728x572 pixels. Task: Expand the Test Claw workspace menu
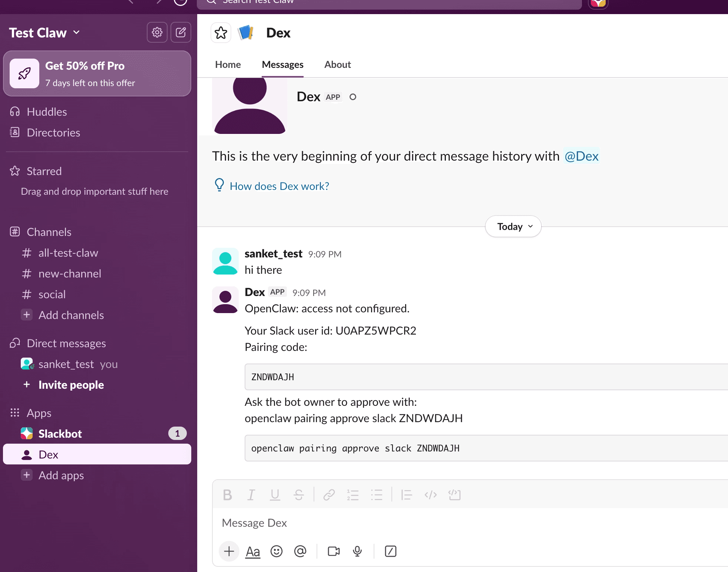[x=44, y=33]
